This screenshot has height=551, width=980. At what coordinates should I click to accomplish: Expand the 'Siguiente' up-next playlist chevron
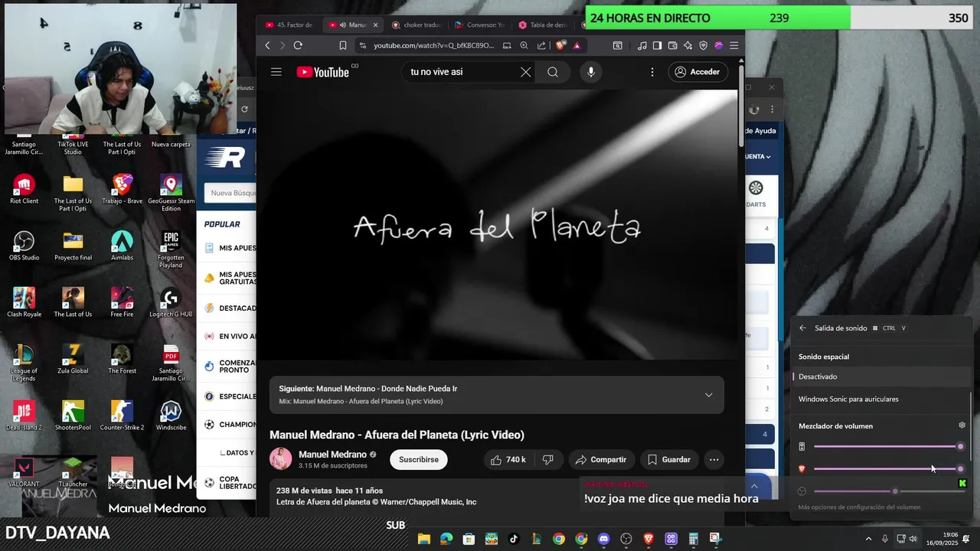708,395
